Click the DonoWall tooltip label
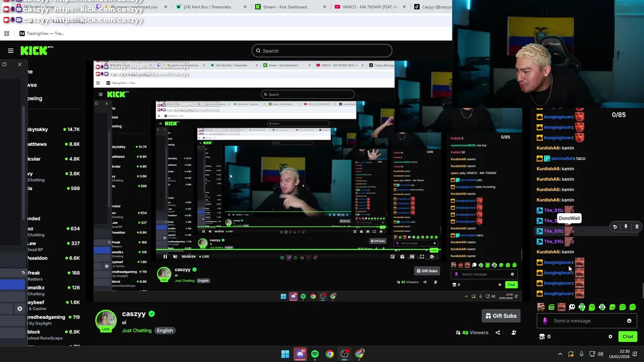The height and width of the screenshot is (362, 644). (x=569, y=218)
